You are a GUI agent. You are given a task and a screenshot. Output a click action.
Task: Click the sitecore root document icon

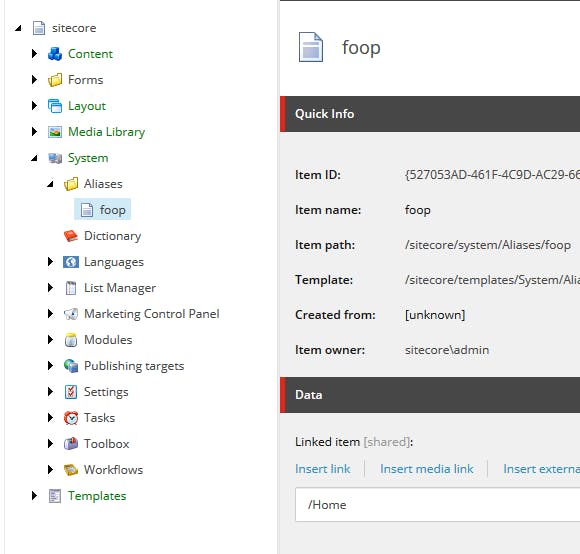[39, 28]
